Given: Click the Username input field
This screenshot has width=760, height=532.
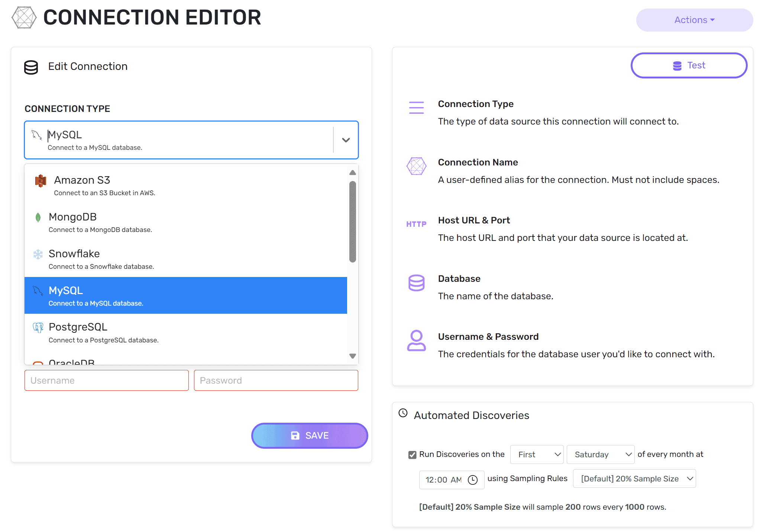Looking at the screenshot, I should [107, 380].
